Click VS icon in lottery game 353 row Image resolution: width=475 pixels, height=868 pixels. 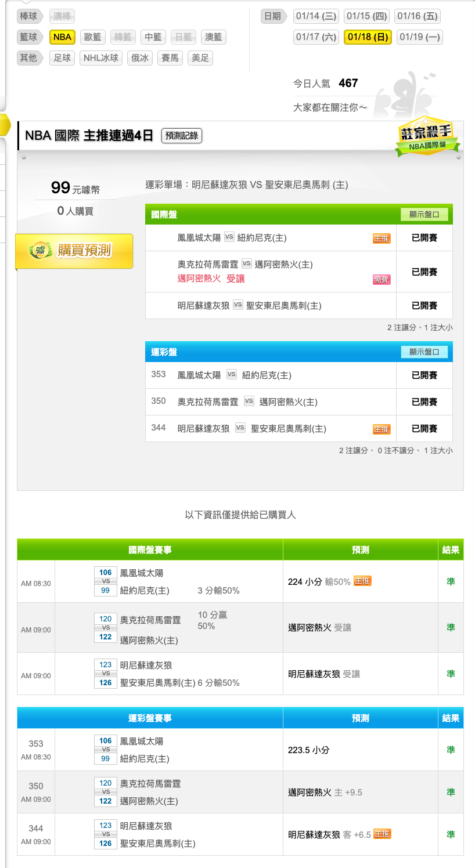point(232,375)
